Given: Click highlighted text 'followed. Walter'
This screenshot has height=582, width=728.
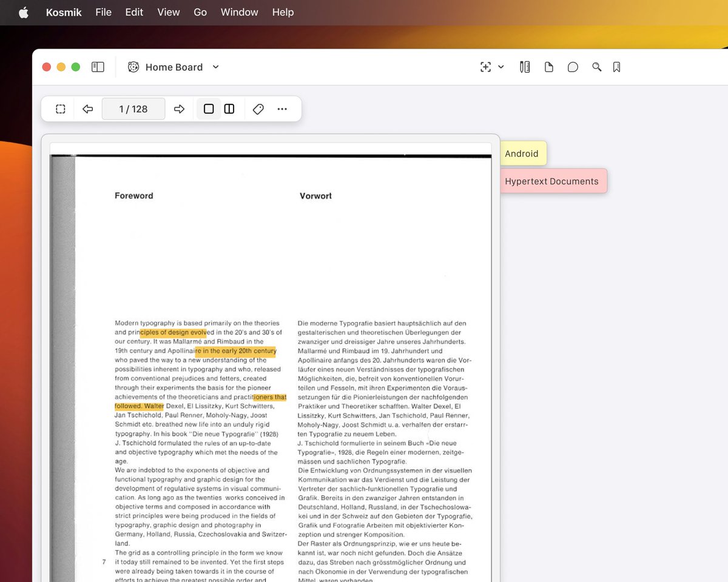Looking at the screenshot, I should click(x=139, y=406).
